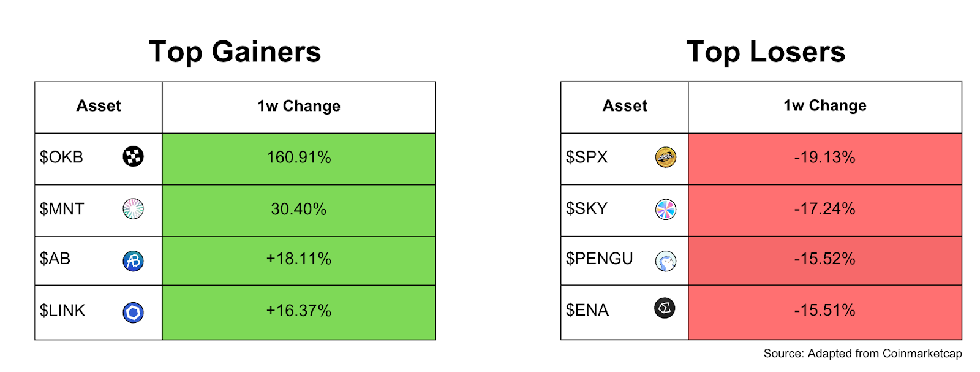This screenshot has height=372, width=980.
Task: Click the 30.40% MNT change cell
Action: [x=299, y=210]
